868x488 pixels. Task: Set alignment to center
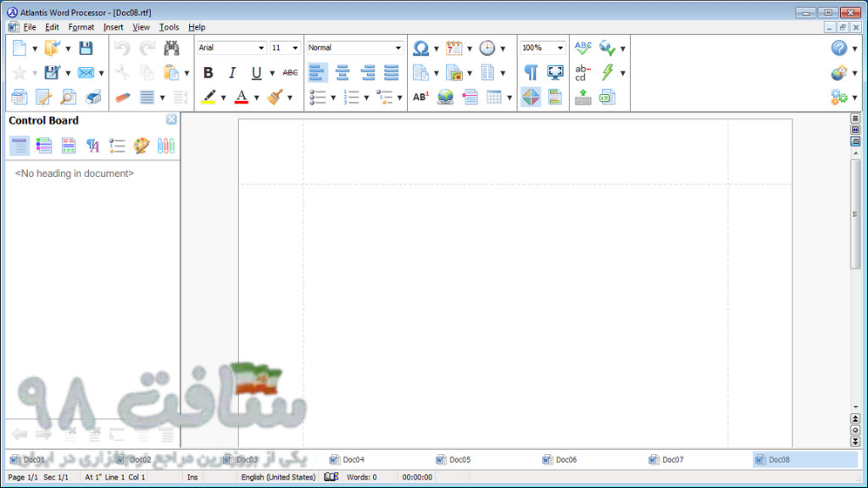click(x=342, y=73)
